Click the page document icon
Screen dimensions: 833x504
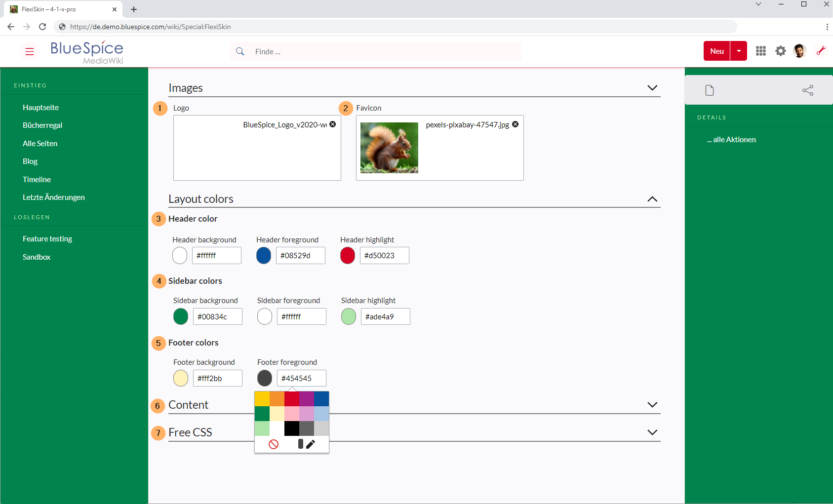pyautogui.click(x=710, y=90)
